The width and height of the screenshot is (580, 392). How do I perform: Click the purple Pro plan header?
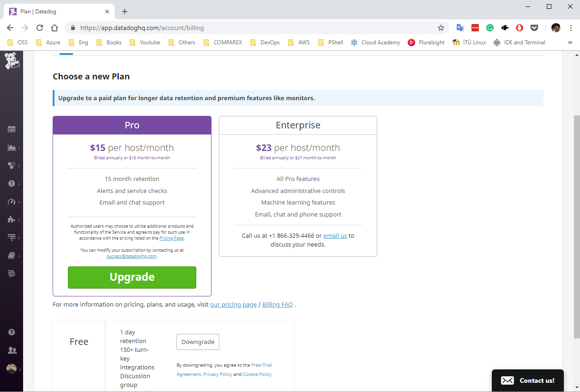point(132,126)
